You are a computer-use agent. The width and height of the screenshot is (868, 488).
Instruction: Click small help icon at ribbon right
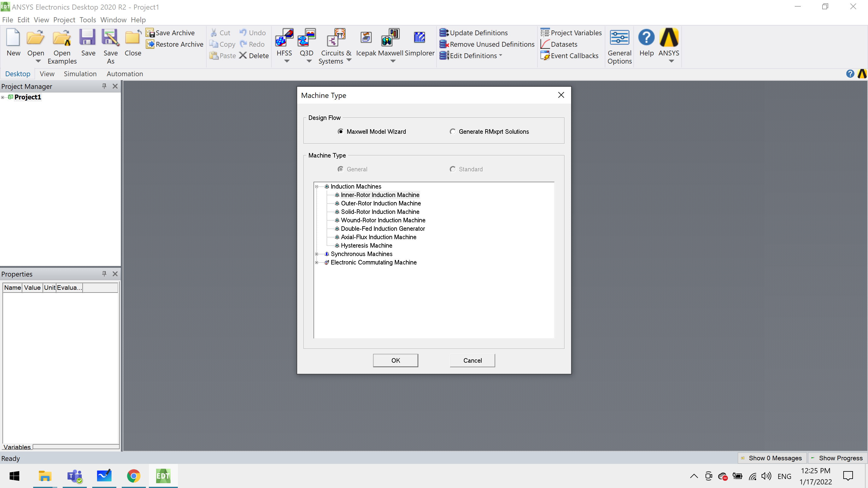850,74
